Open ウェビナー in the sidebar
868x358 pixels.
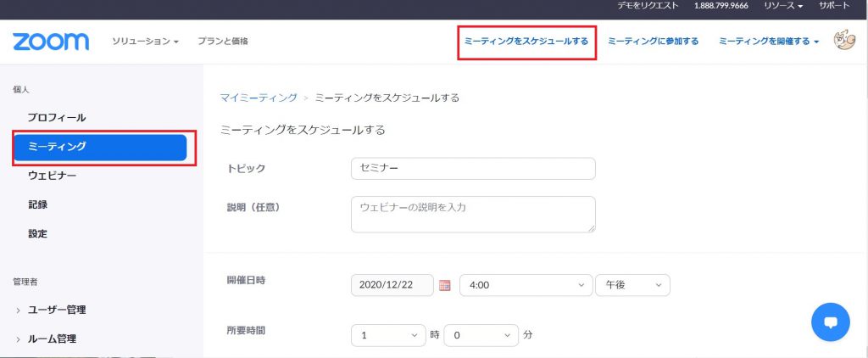52,176
